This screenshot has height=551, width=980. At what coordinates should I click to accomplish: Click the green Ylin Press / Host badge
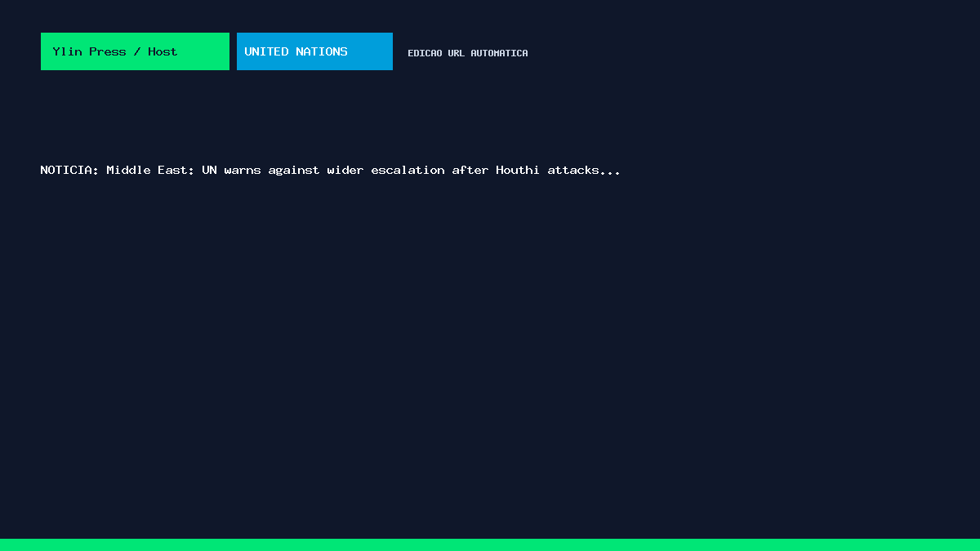tap(135, 51)
